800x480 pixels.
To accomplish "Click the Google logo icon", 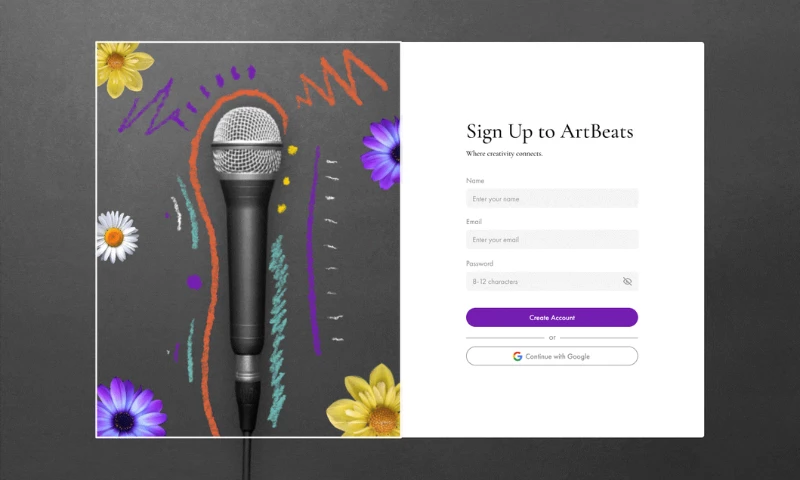I will click(517, 356).
